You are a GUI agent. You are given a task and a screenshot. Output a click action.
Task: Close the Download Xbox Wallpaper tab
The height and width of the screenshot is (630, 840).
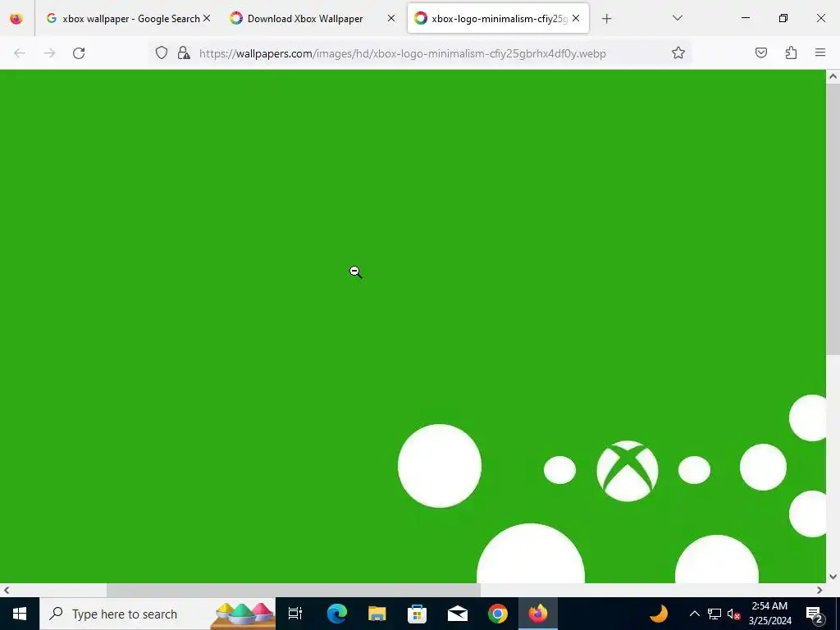tap(391, 18)
